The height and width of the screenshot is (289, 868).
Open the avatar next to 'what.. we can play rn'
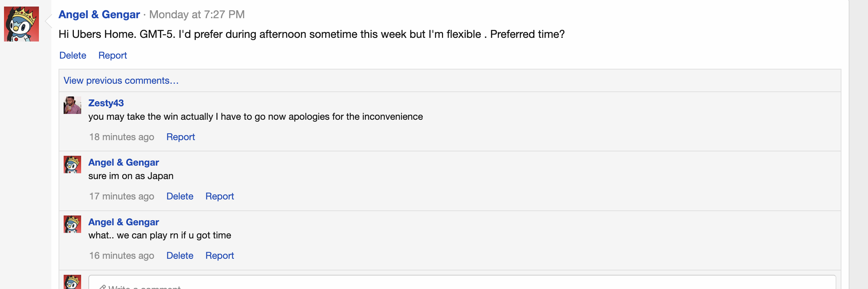coord(72,224)
